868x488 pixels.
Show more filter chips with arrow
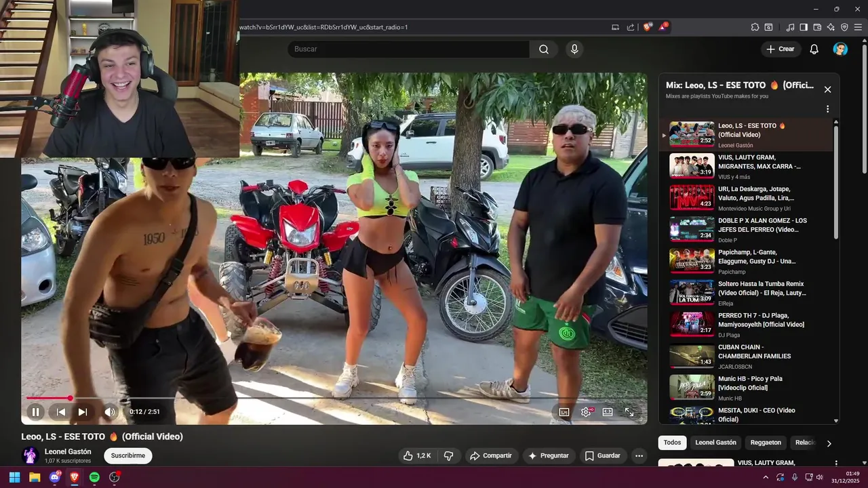[x=829, y=443]
